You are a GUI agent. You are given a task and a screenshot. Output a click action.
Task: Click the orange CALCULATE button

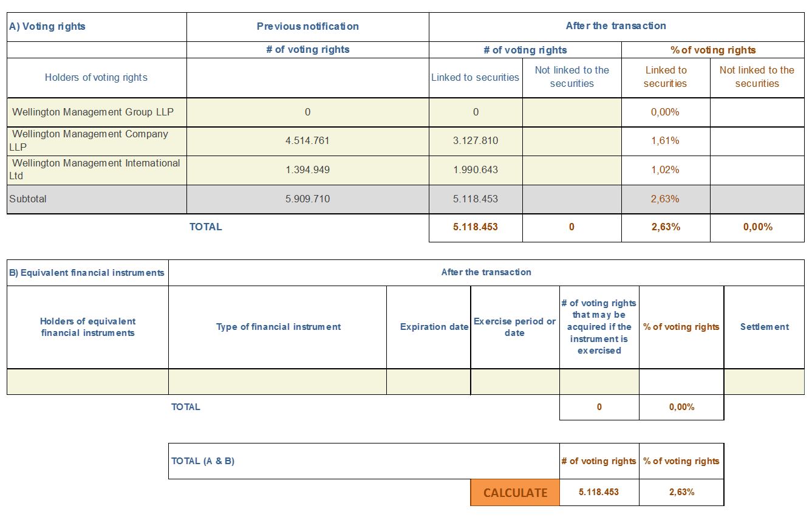(515, 493)
